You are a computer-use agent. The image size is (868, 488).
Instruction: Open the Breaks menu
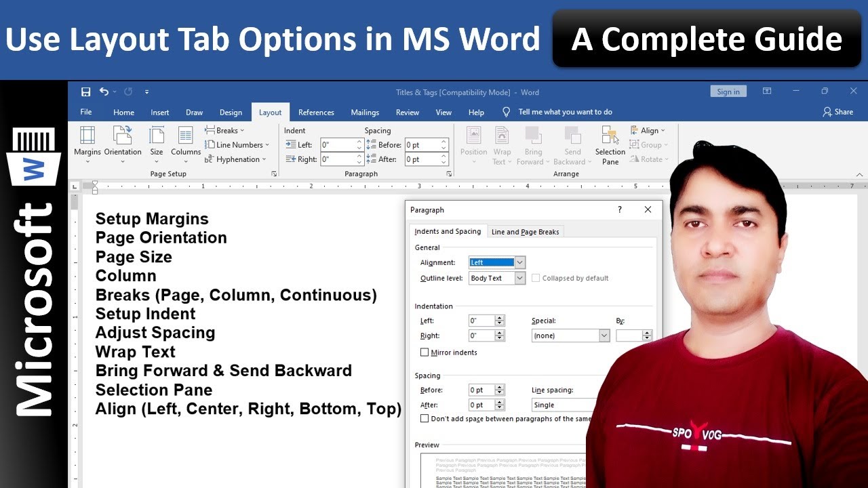coord(224,130)
